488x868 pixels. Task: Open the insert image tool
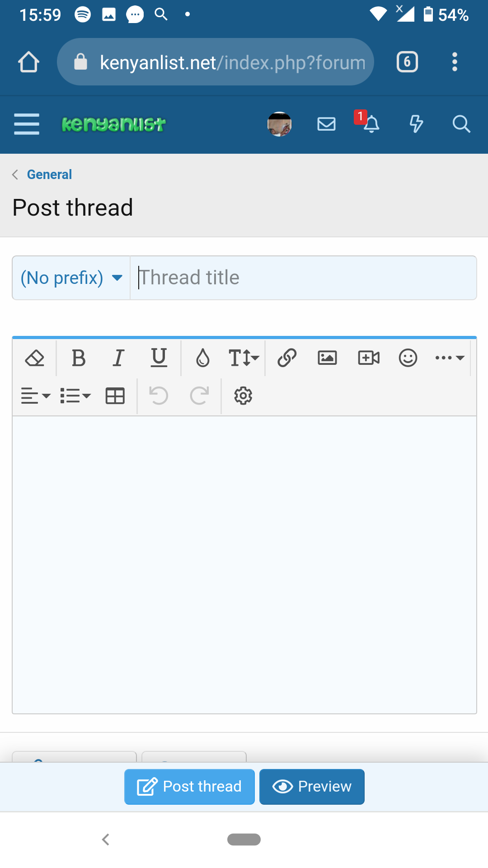[327, 358]
